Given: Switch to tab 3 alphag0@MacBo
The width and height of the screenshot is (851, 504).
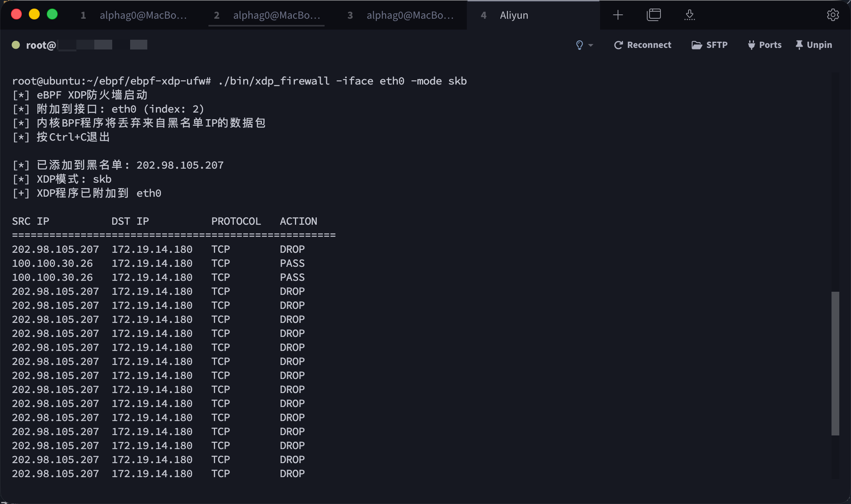Looking at the screenshot, I should pyautogui.click(x=401, y=15).
